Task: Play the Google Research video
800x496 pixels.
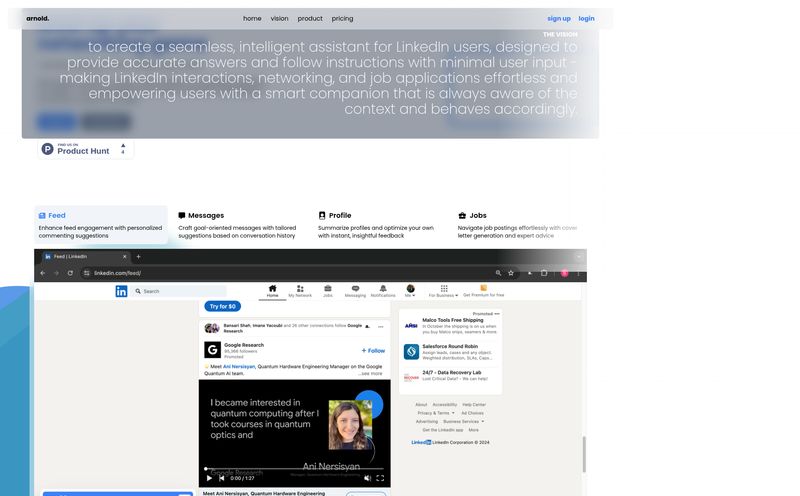Action: [x=209, y=478]
